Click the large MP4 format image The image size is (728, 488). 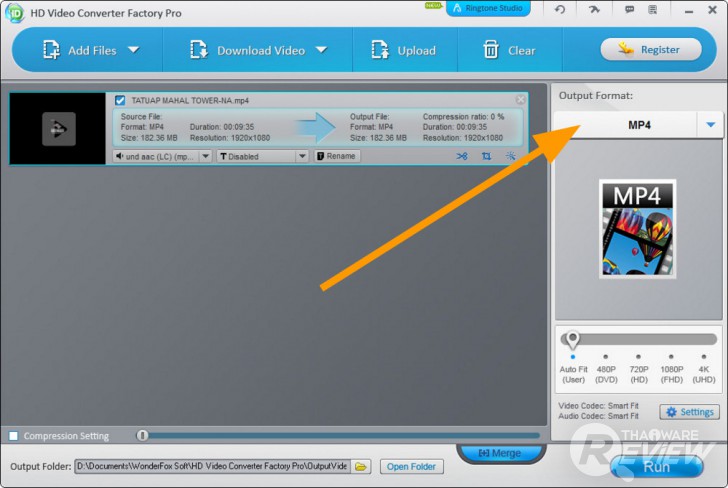coord(637,229)
